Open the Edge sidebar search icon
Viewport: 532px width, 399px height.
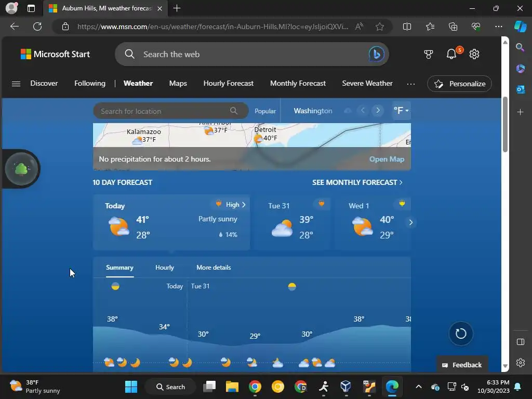(520, 47)
